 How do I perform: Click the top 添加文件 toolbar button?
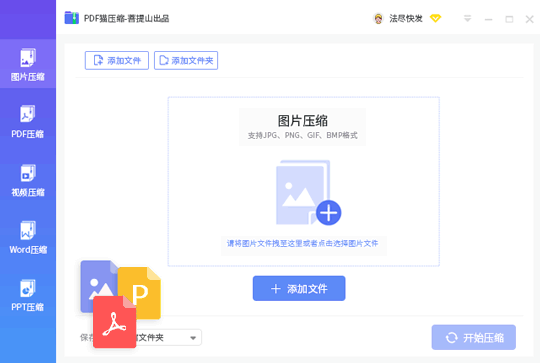(117, 61)
